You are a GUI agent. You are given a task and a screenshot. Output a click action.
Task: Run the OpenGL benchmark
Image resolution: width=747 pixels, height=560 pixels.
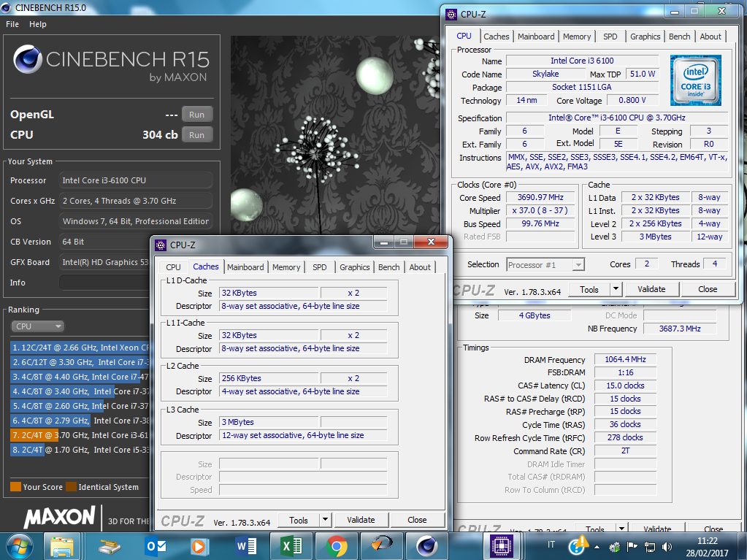click(196, 115)
